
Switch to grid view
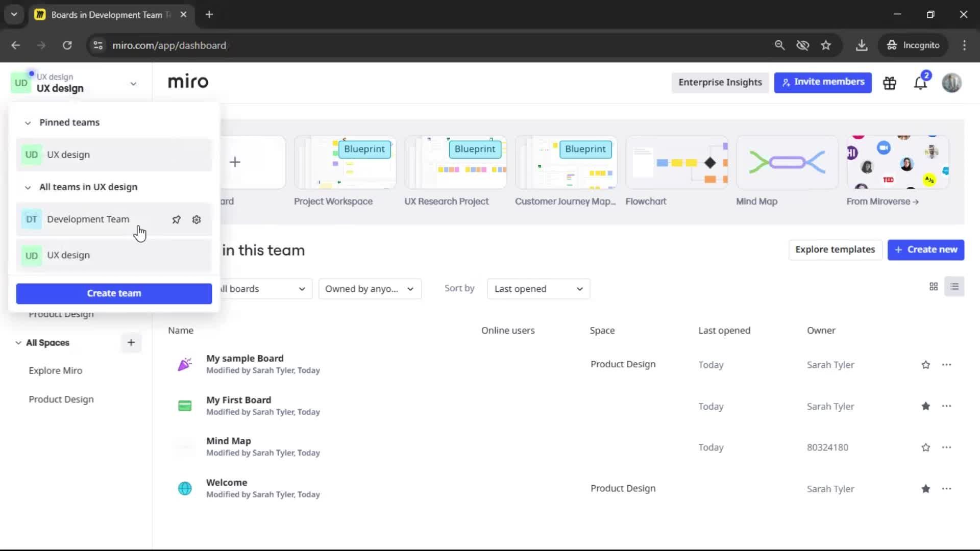(934, 287)
